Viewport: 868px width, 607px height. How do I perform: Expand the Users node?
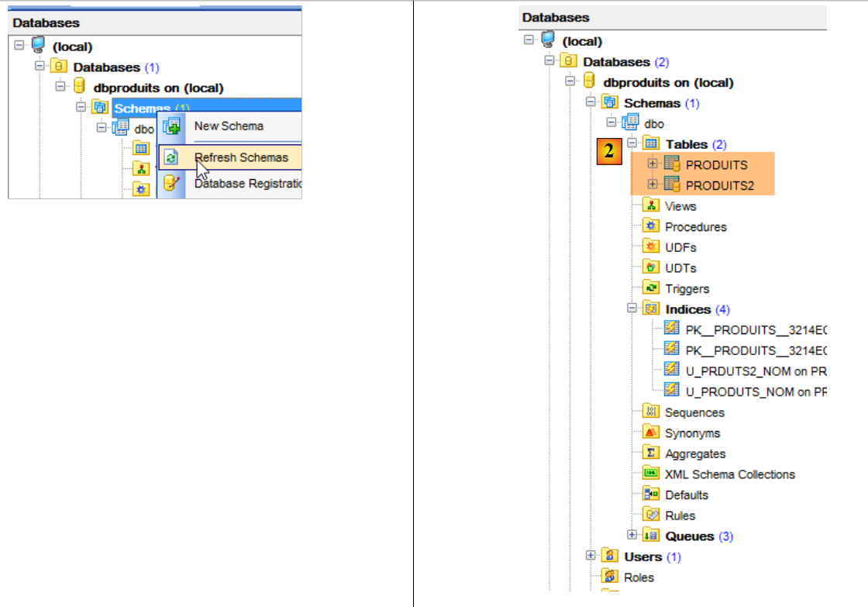pyautogui.click(x=591, y=556)
